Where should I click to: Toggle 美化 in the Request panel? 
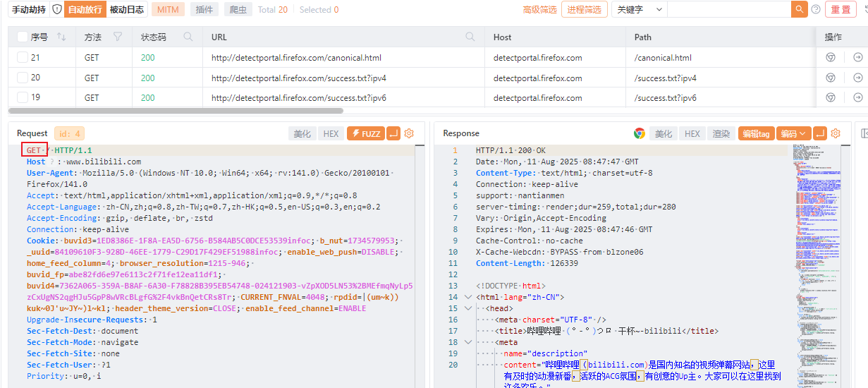click(x=302, y=133)
